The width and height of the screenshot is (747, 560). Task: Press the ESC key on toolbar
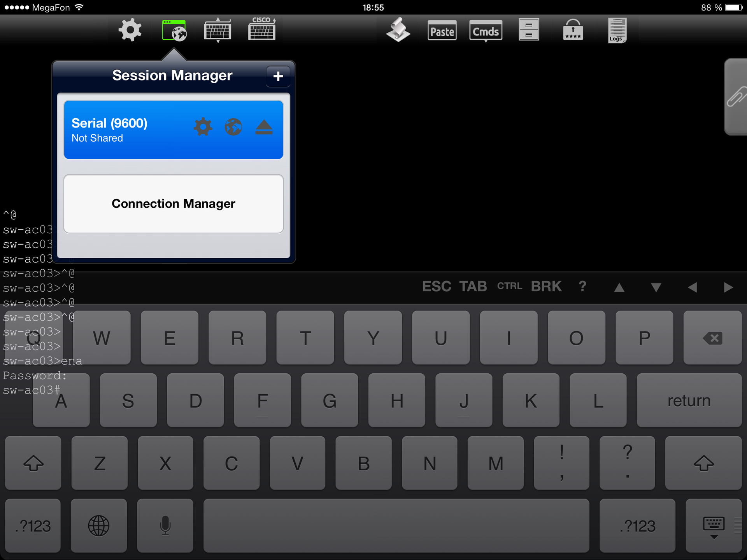[435, 286]
